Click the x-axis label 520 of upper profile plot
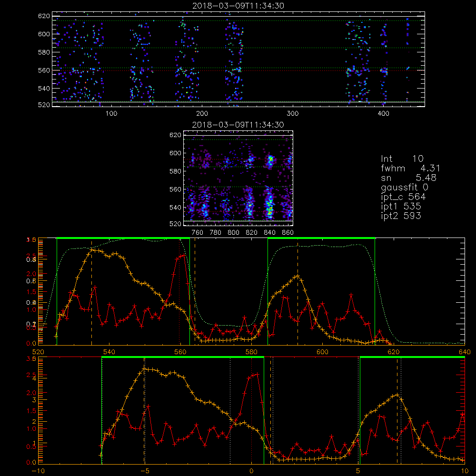Screen dimensions: 476x476 pos(38,352)
